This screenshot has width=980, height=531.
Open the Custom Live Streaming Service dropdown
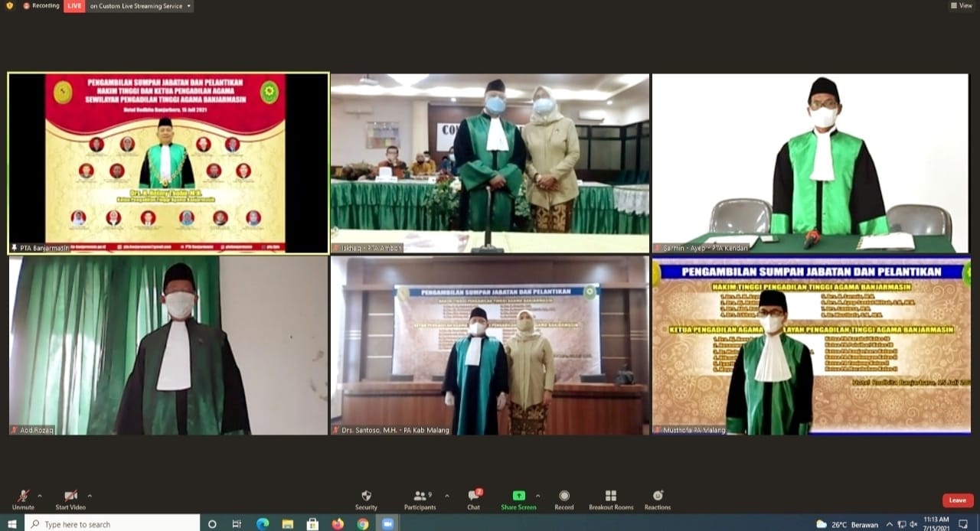click(x=140, y=6)
